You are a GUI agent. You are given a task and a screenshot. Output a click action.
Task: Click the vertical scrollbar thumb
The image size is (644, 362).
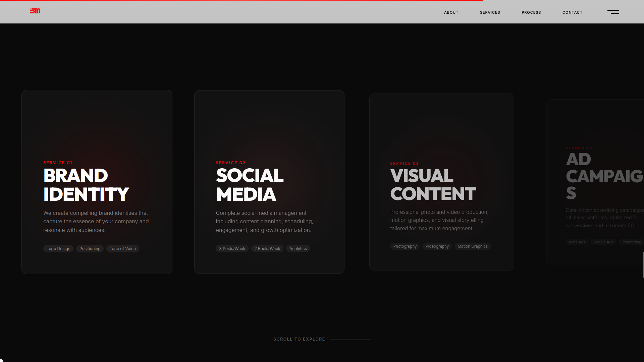643,265
